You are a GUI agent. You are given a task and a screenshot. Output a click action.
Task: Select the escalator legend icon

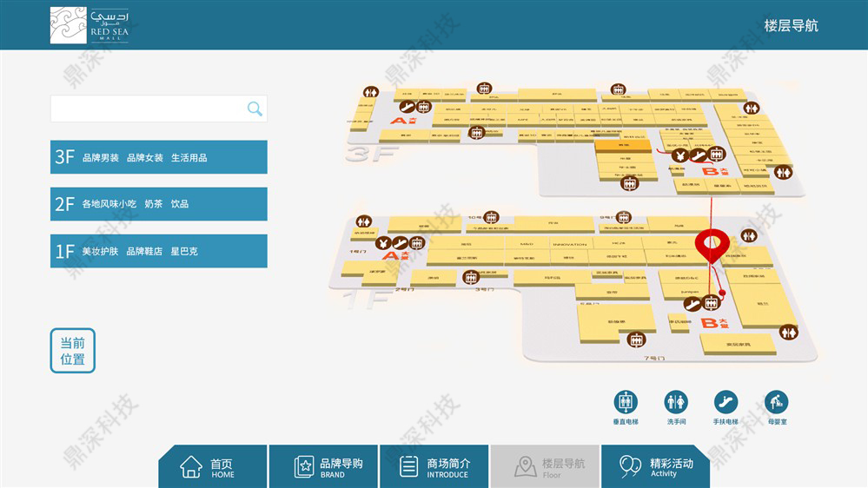[x=726, y=402]
